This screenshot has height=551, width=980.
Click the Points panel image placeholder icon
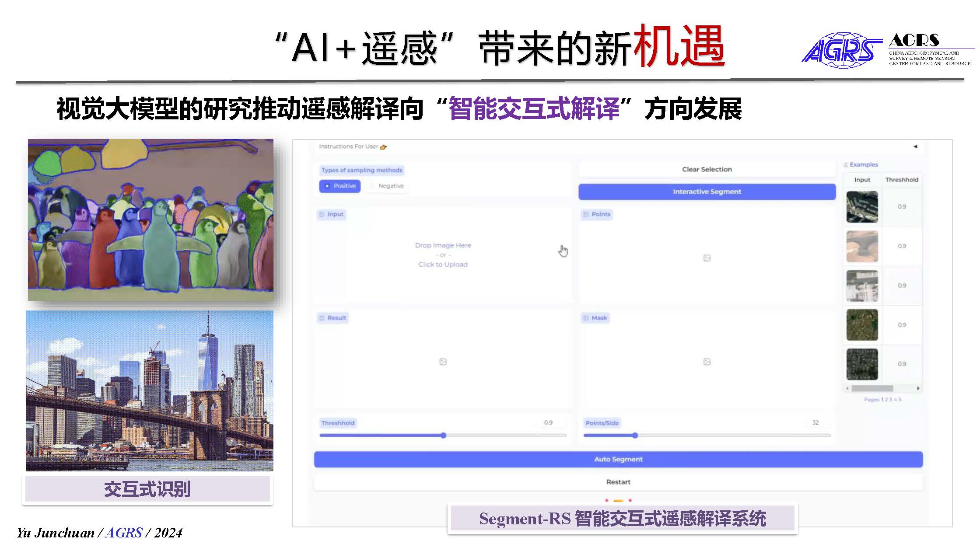coord(707,258)
